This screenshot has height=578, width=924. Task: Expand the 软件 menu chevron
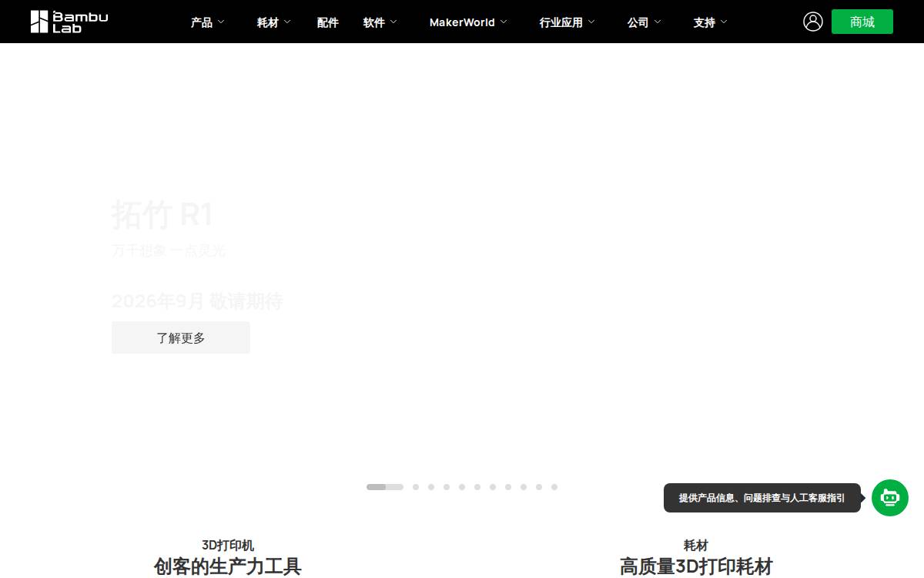coord(393,22)
